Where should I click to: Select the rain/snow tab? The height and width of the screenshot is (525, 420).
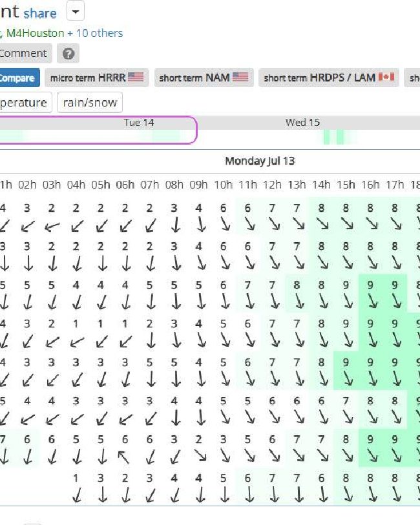pyautogui.click(x=90, y=103)
